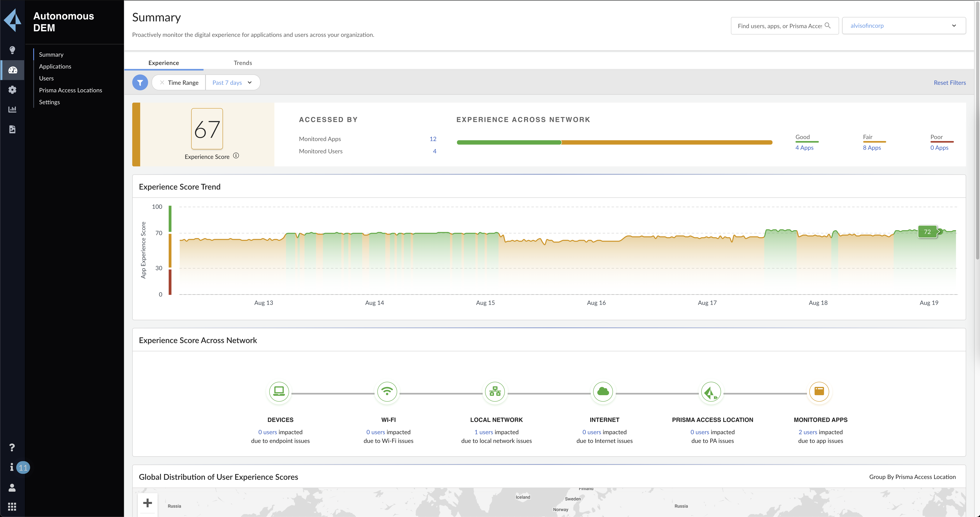Expand the Past 7 days dropdown
Viewport: 980px width, 517px height.
(232, 82)
